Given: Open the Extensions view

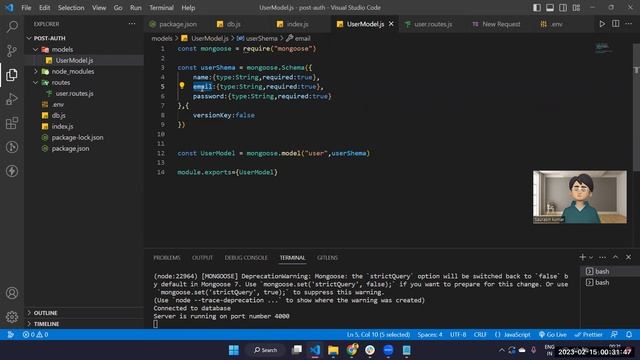Looking at the screenshot, I should point(12,123).
